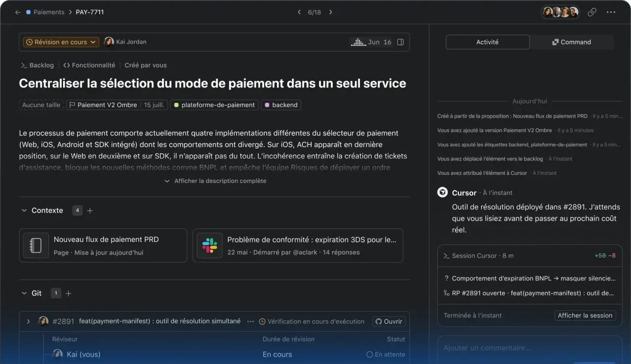This screenshot has height=364, width=631.
Task: Set size via Aucune taille chip
Action: pyautogui.click(x=41, y=105)
